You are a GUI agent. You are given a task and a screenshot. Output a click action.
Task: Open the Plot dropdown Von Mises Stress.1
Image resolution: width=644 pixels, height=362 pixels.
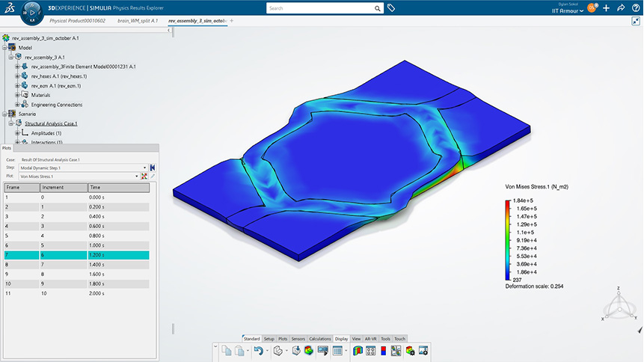coord(137,176)
